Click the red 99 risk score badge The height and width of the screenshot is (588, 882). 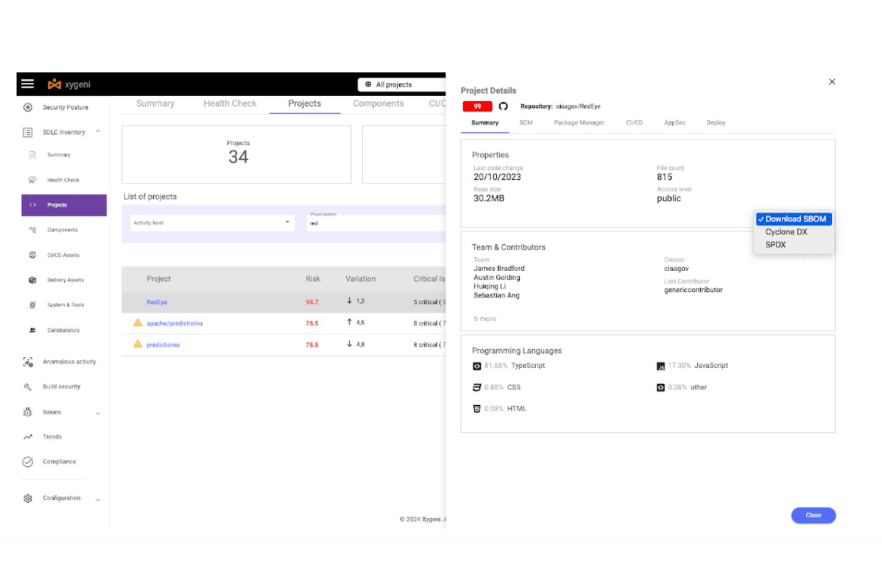477,106
